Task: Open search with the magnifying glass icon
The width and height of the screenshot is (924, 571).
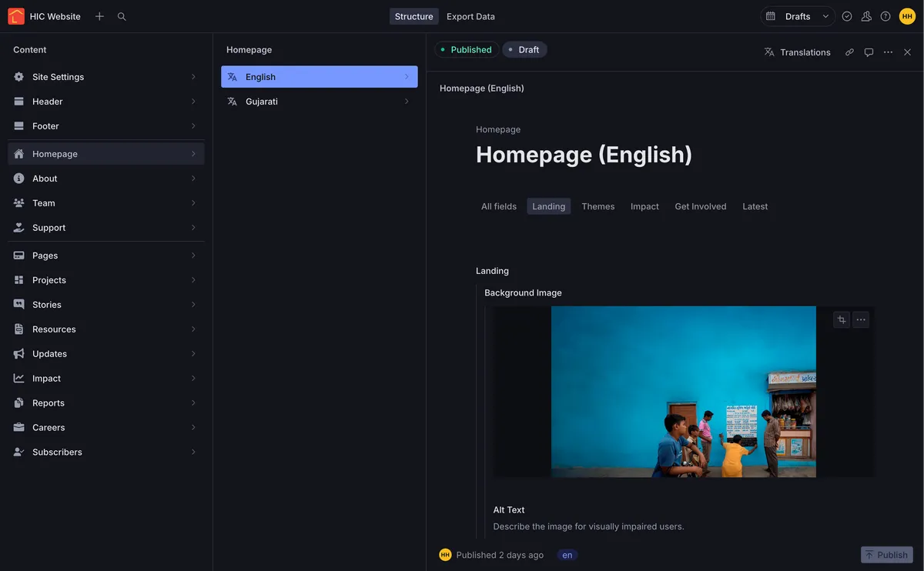Action: tap(122, 15)
